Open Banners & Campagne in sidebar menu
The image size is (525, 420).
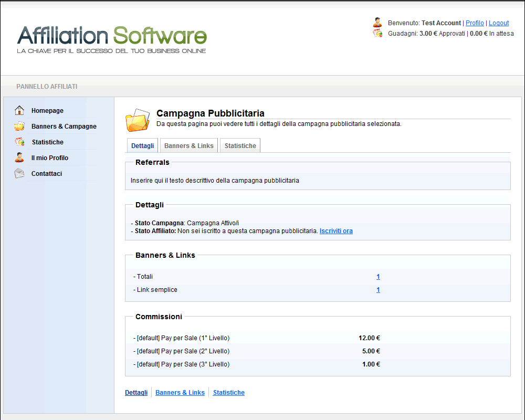click(64, 127)
